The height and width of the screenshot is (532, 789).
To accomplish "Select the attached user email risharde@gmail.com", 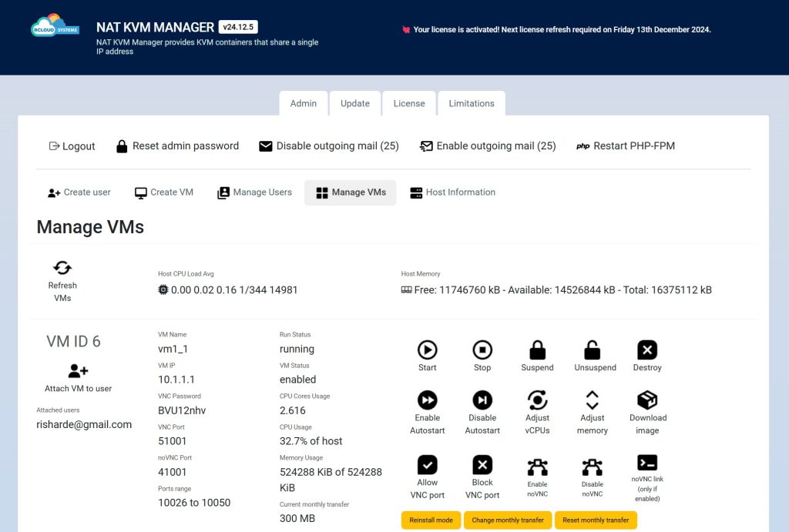I will pos(83,424).
